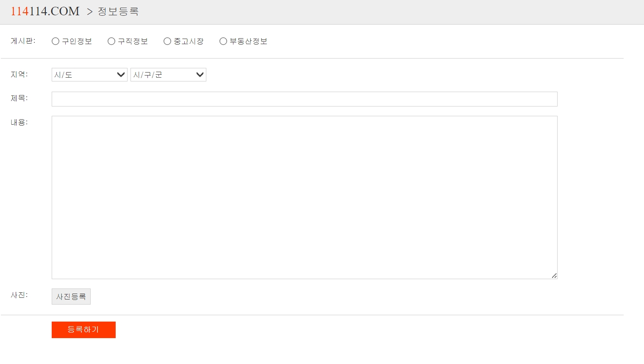This screenshot has width=644, height=364.
Task: Choose the 중고시장 board option
Action: (x=167, y=41)
